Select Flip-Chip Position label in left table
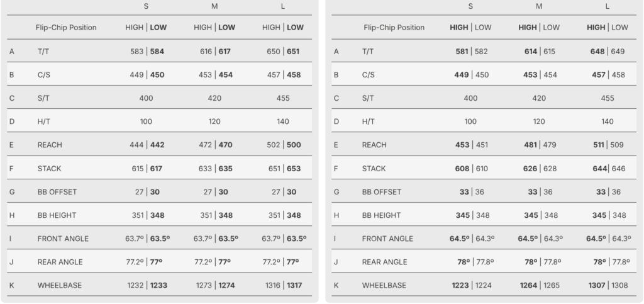The height and width of the screenshot is (304, 644). tap(67, 28)
